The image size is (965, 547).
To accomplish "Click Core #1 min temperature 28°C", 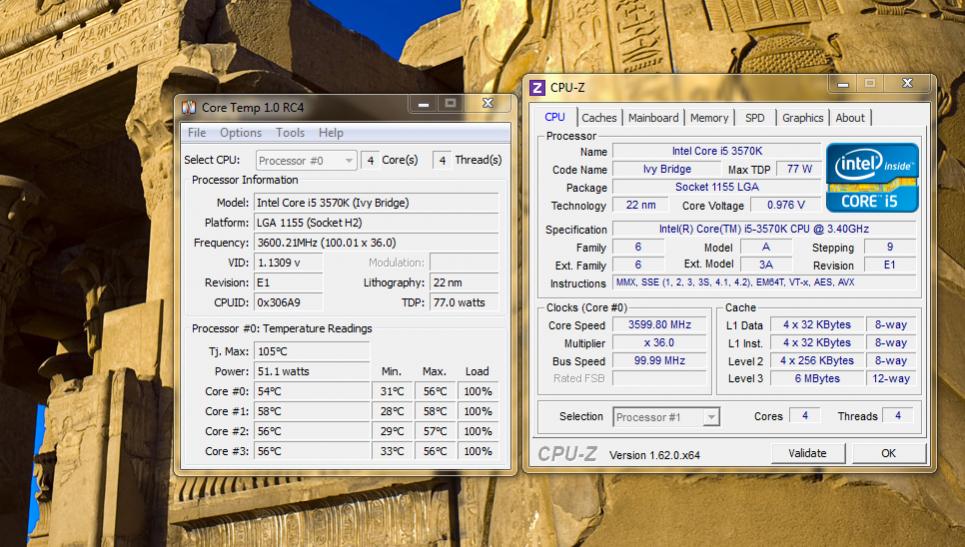I will click(392, 412).
